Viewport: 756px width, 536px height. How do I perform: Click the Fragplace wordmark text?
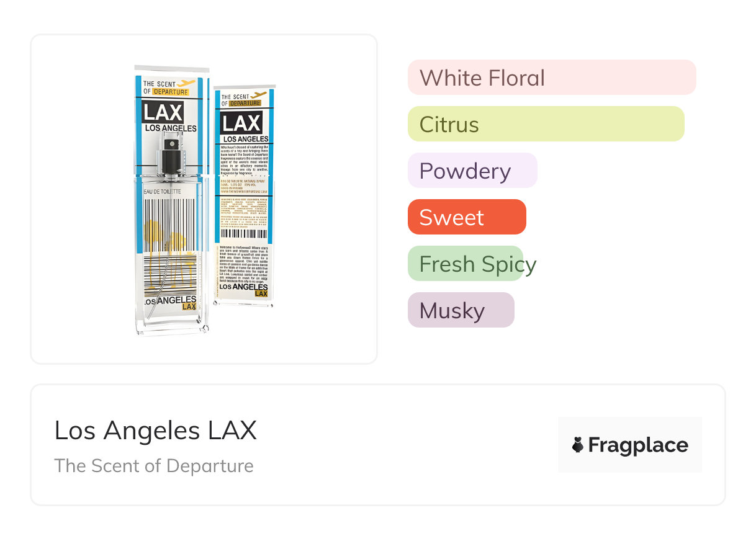click(x=638, y=445)
